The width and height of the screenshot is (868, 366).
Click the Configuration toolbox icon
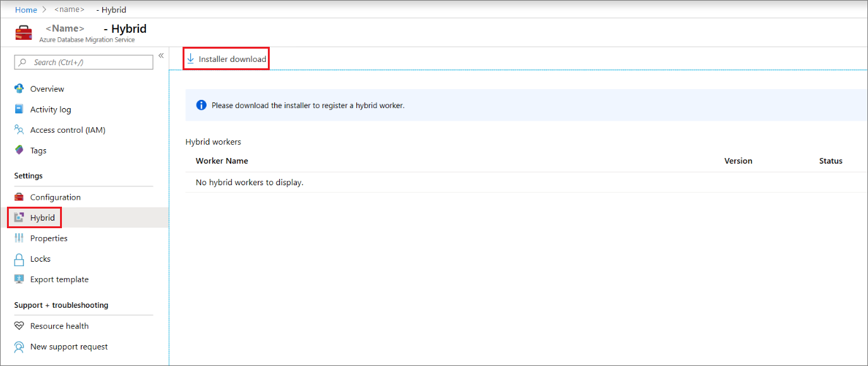(19, 197)
